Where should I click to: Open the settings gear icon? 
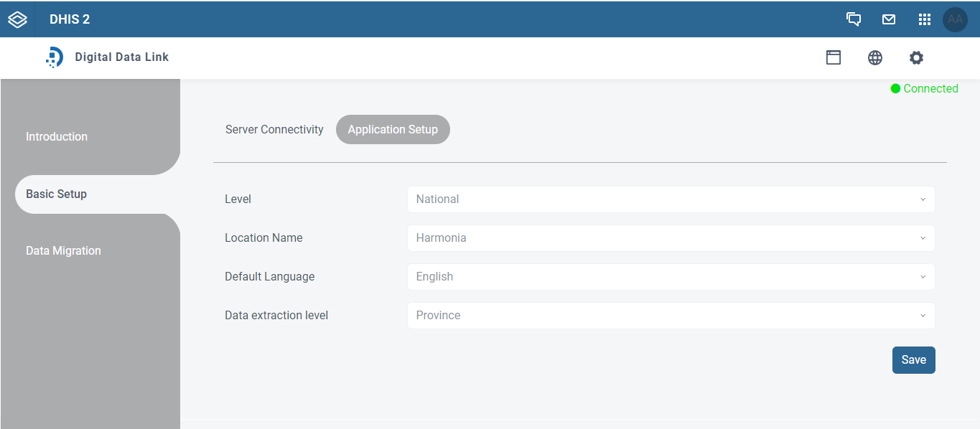coord(916,57)
